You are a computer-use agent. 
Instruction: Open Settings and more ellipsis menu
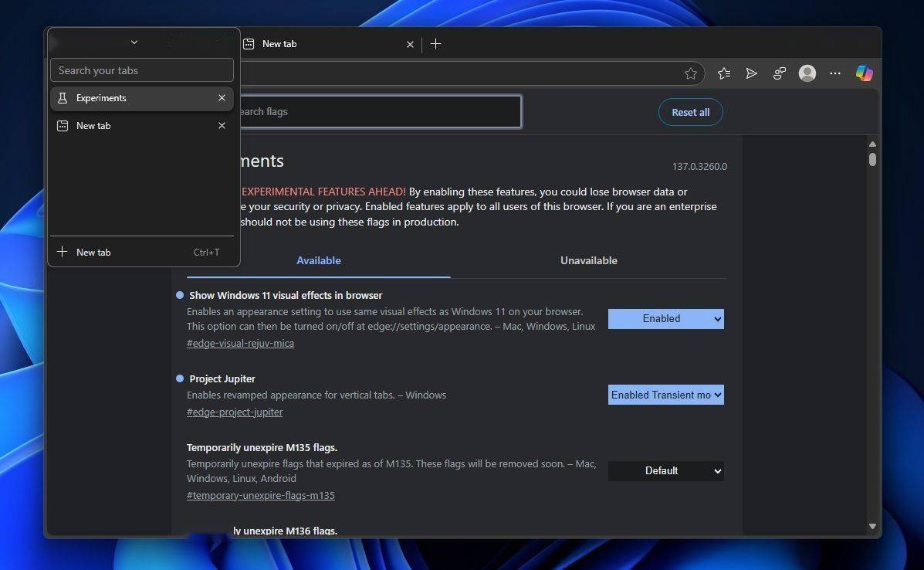point(835,73)
